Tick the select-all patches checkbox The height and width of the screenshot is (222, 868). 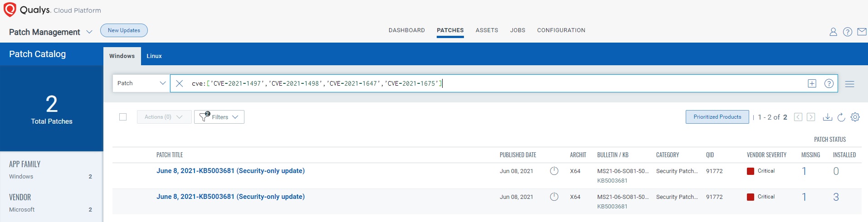coord(123,117)
